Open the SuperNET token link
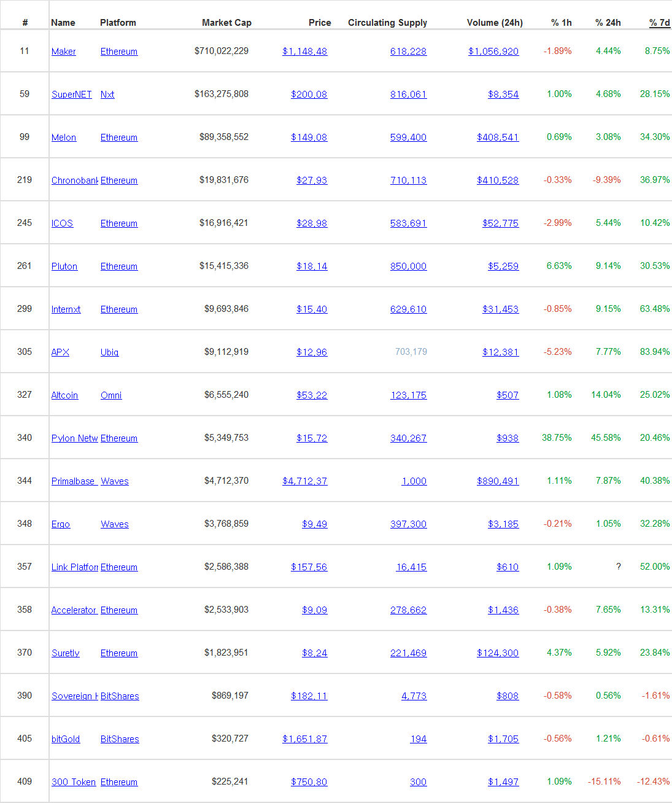The height and width of the screenshot is (803, 672). tap(72, 95)
